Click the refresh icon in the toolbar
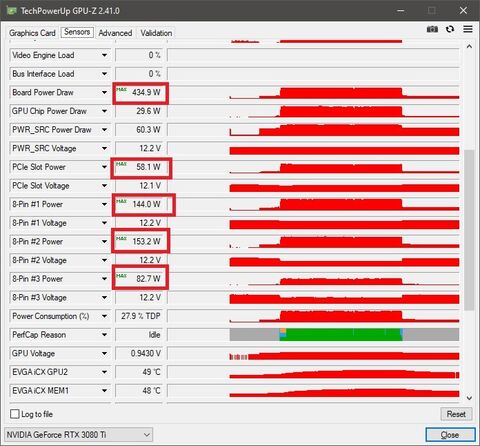 click(x=450, y=29)
